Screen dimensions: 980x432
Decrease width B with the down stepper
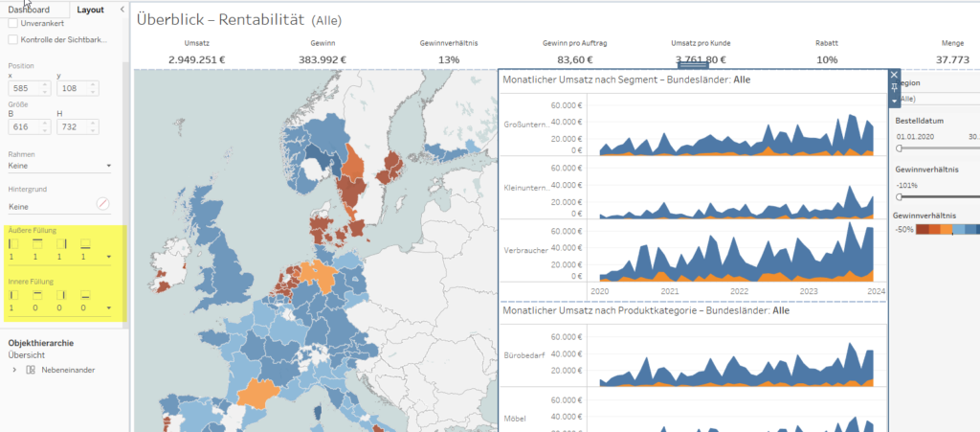45,130
